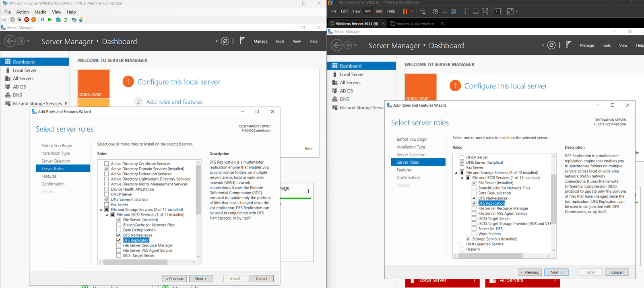Image resolution: width=644 pixels, height=288 pixels.
Task: Check DHCP Server role in FL-DC1 wizard
Action: (462, 157)
